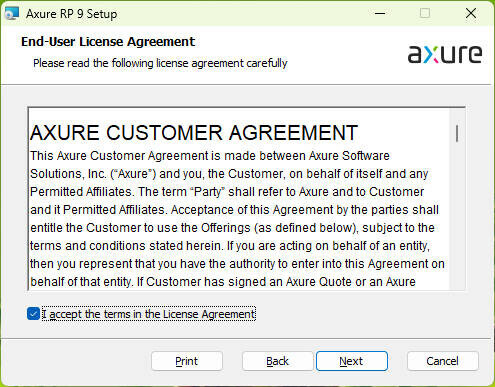Click the 'Permitted Affiliates' line in the agreement
Screen dimensions: 495x387
[227, 192]
